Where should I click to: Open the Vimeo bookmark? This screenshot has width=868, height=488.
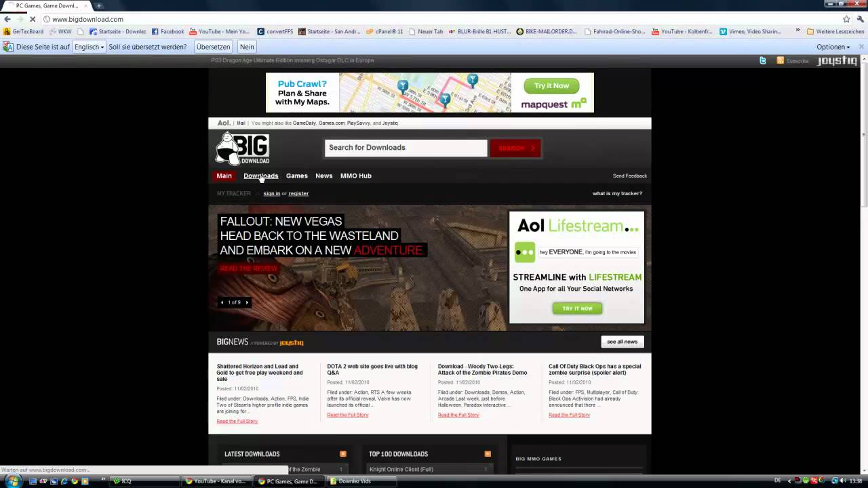(x=750, y=31)
